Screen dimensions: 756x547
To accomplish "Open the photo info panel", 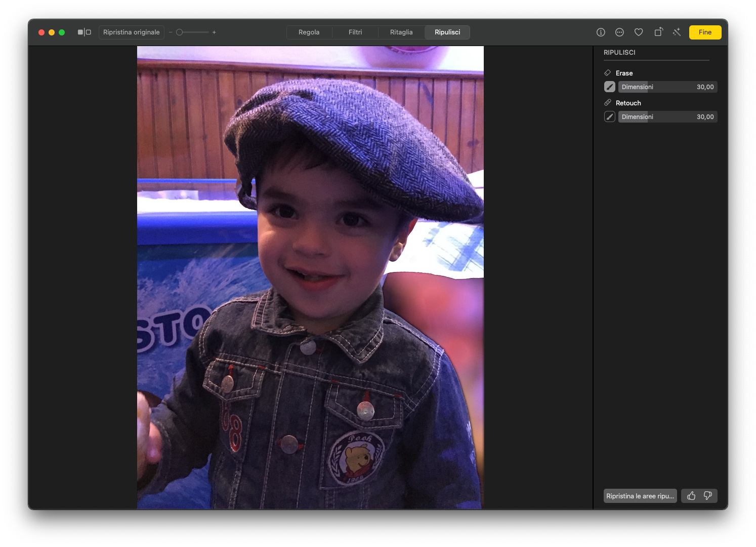I will click(601, 32).
